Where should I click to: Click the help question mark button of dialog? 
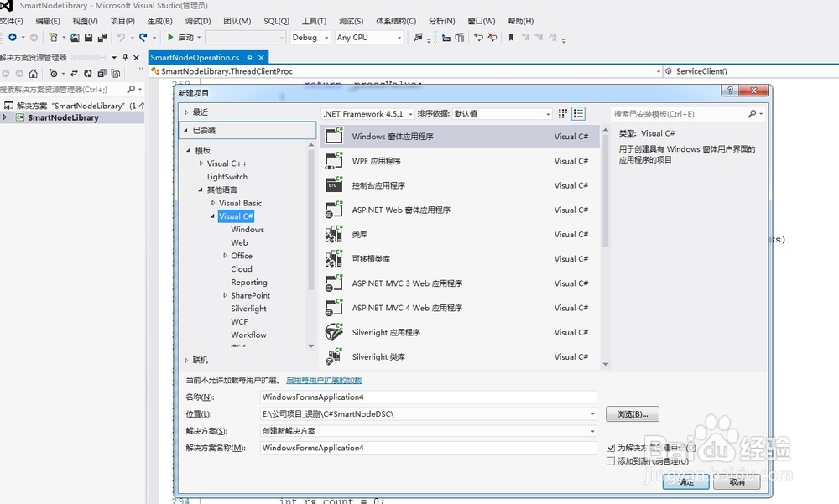pos(730,91)
